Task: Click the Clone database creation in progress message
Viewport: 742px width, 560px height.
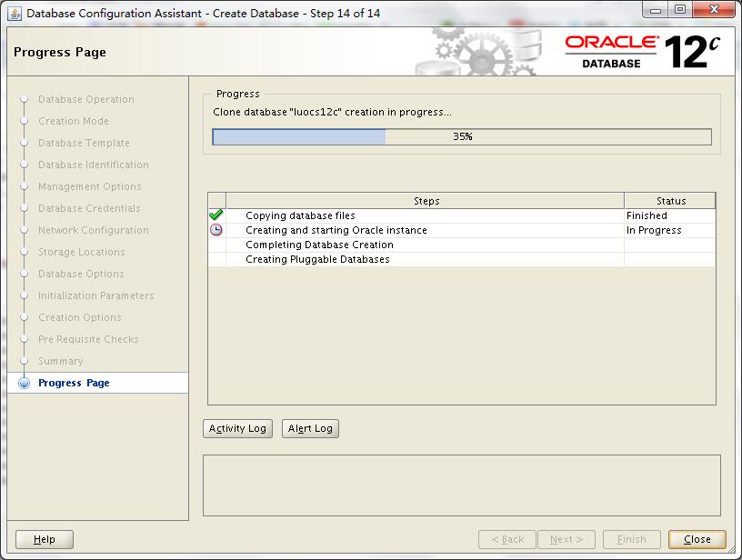Action: [332, 112]
